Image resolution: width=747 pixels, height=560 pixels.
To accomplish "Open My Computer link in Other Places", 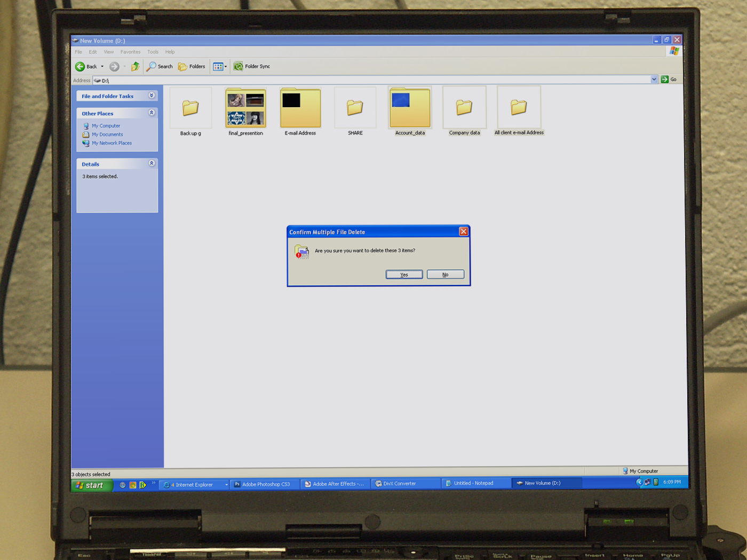I will pos(106,126).
